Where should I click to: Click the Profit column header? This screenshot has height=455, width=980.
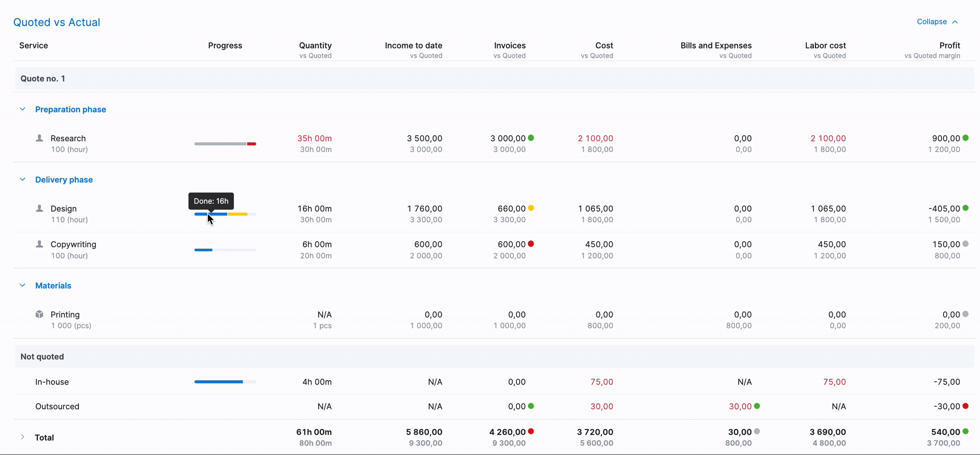click(x=949, y=46)
